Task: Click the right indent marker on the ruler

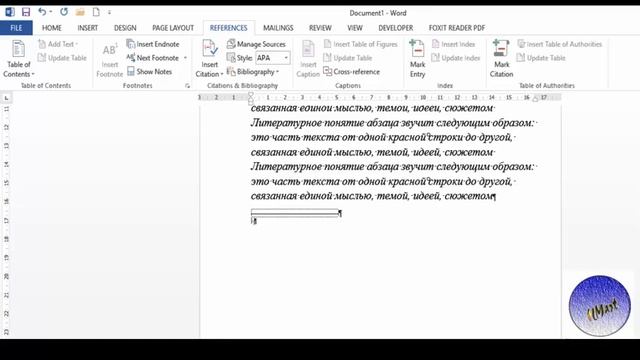Action: [x=536, y=99]
